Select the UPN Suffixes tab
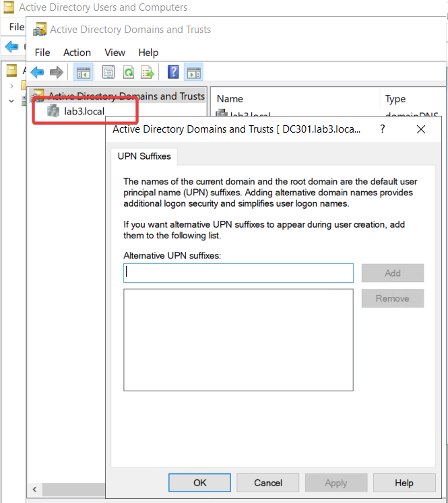448x503 pixels. (144, 156)
